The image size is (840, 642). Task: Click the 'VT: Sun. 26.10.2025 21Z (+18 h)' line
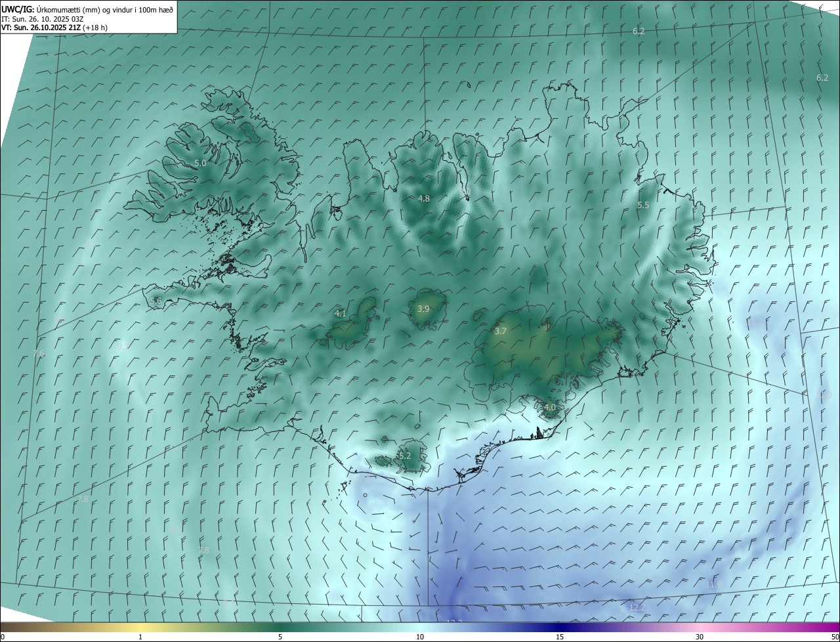click(x=54, y=28)
